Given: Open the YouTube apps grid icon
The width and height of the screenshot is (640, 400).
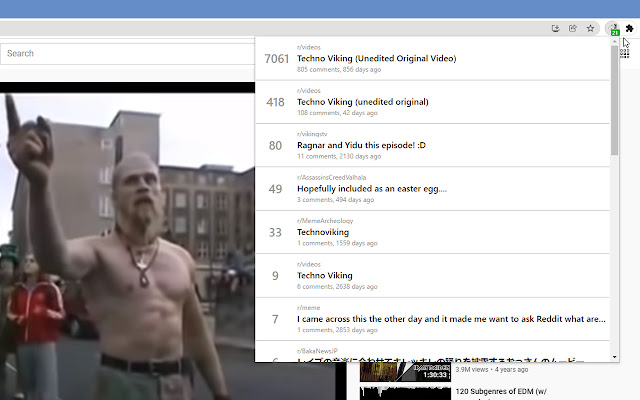Looking at the screenshot, I should click(x=624, y=53).
